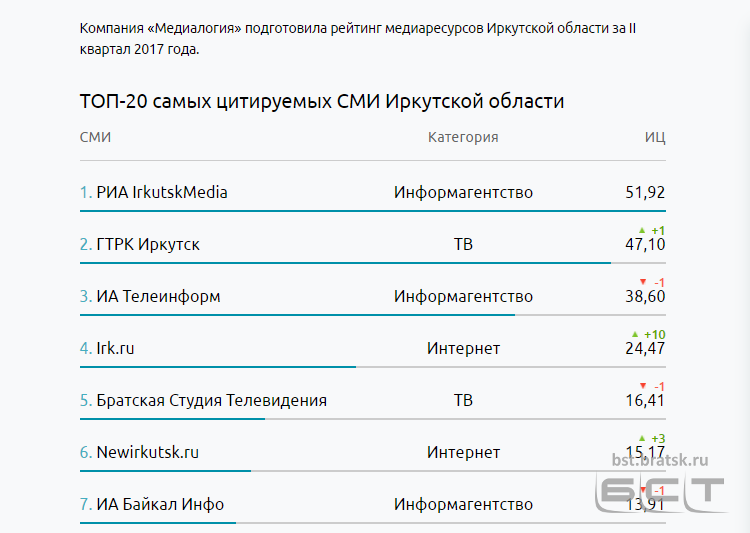Click the index value 24,47
Viewport: 750px width, 533px height.
coord(645,348)
